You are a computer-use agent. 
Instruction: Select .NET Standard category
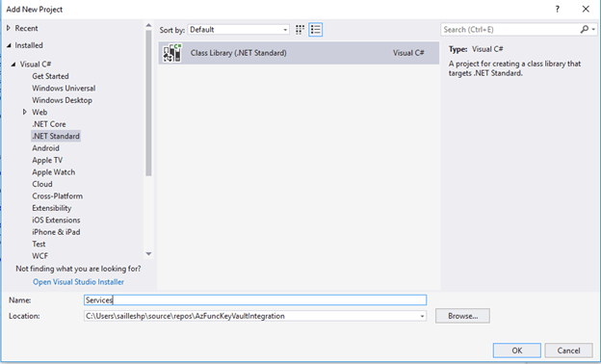(56, 136)
